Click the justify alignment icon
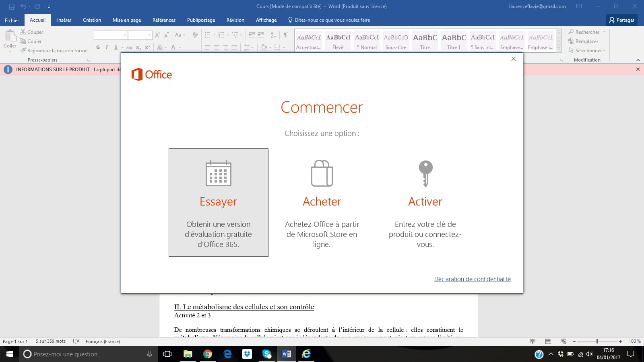644x362 pixels. pyautogui.click(x=234, y=47)
